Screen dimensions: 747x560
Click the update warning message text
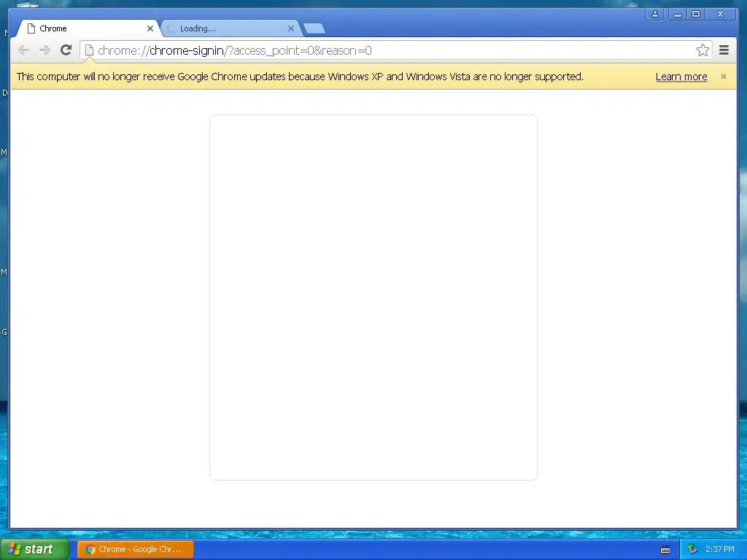[x=300, y=77]
